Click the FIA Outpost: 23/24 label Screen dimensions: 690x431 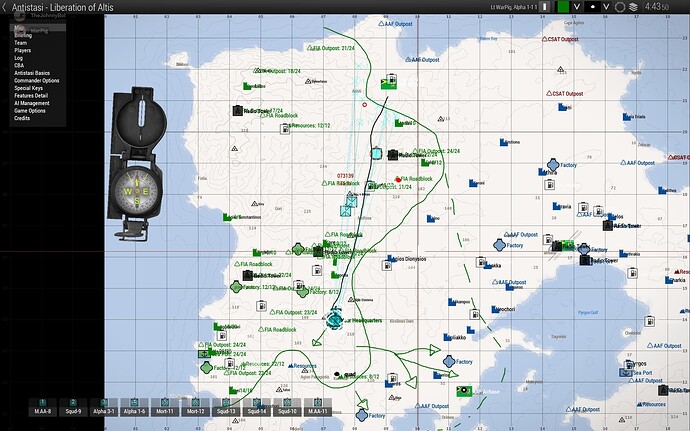(x=294, y=312)
